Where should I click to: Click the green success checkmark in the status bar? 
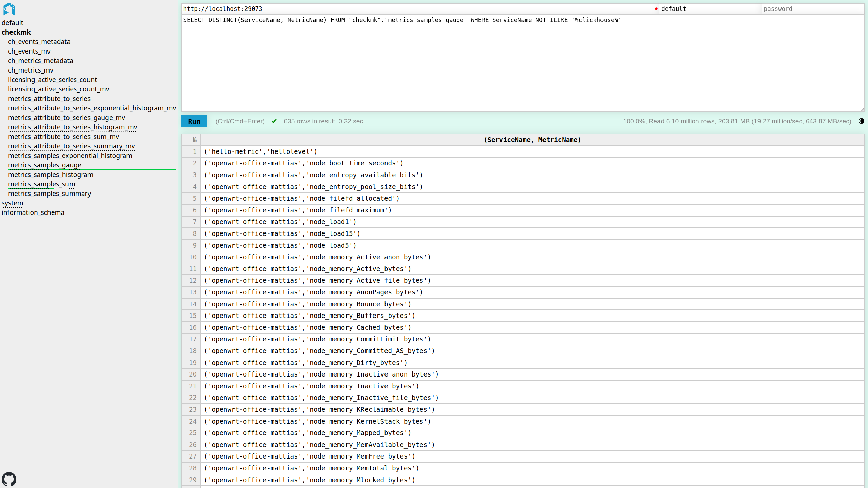tap(274, 121)
